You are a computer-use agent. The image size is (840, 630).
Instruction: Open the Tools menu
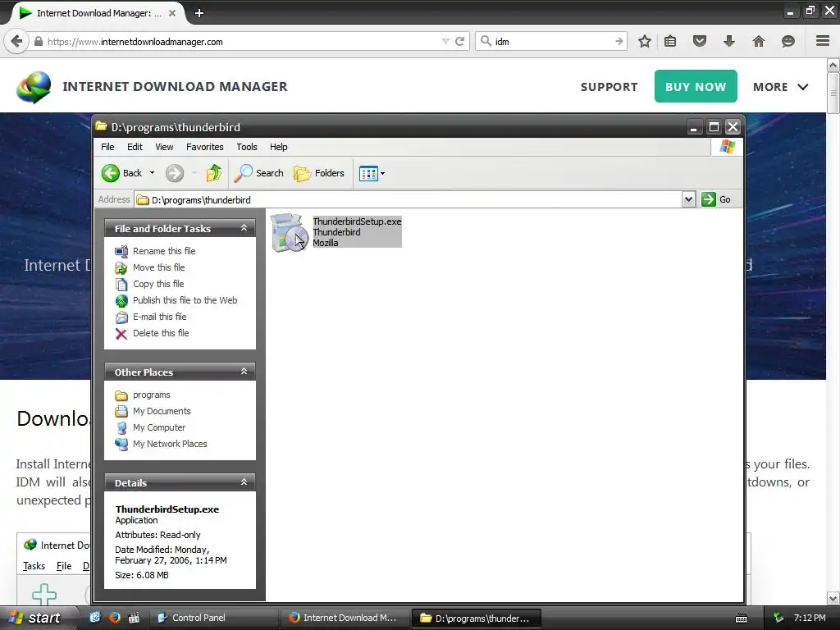246,147
